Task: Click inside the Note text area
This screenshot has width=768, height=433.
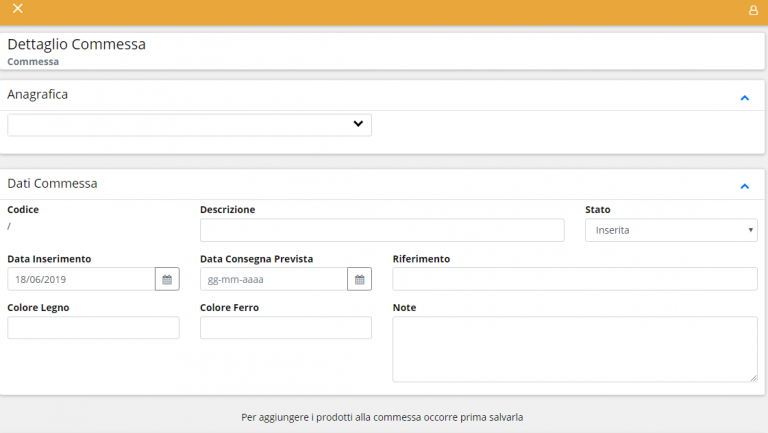Action: pyautogui.click(x=574, y=349)
